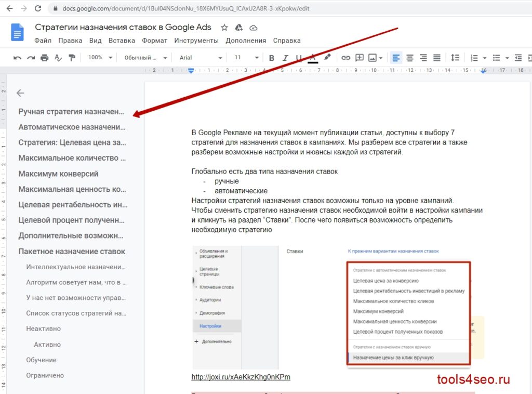The width and height of the screenshot is (532, 394).
Task: Open the Arial font dropdown
Action: pos(201,58)
